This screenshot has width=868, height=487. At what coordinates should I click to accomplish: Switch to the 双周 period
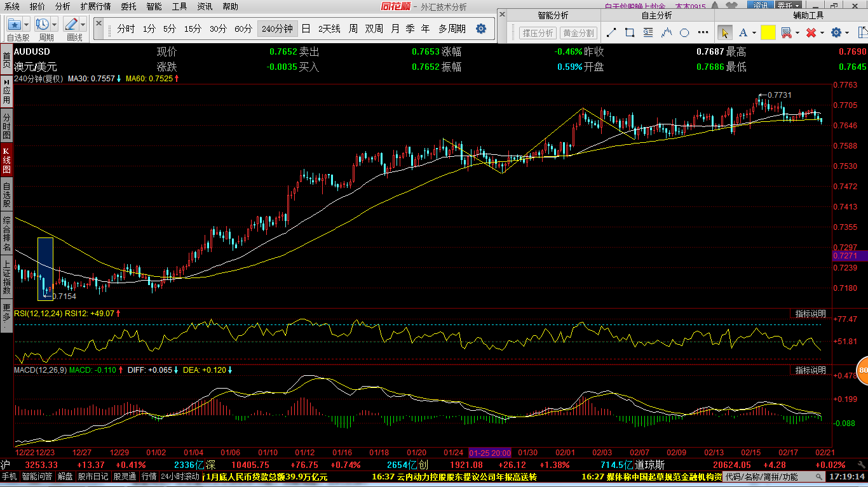point(374,29)
